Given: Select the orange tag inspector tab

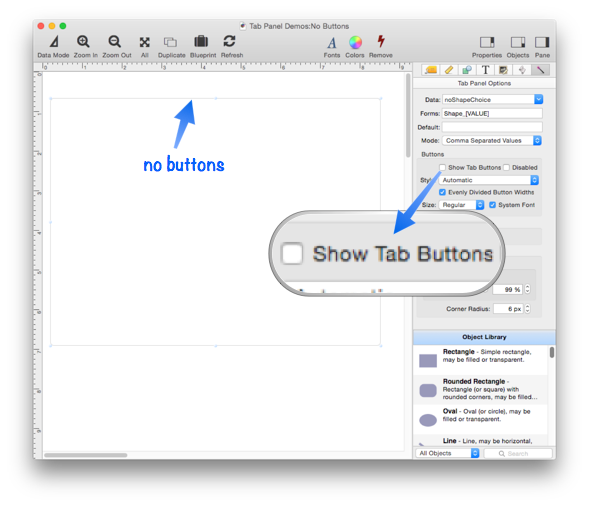Looking at the screenshot, I should [431, 70].
